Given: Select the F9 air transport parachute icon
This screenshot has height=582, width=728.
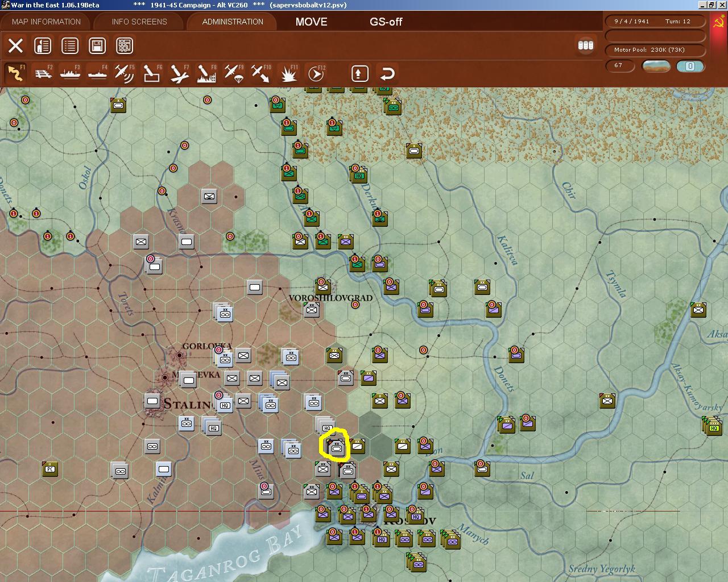Looking at the screenshot, I should pyautogui.click(x=234, y=73).
